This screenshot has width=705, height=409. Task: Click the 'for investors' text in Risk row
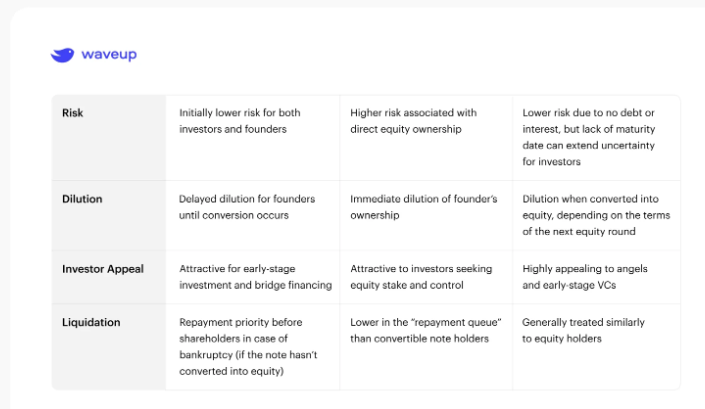coord(551,162)
